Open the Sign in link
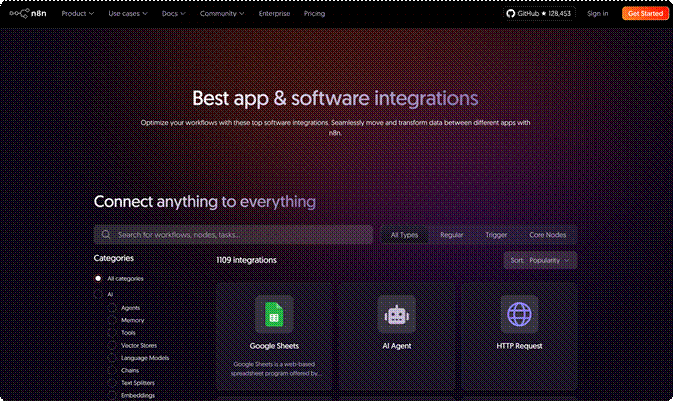 tap(598, 14)
